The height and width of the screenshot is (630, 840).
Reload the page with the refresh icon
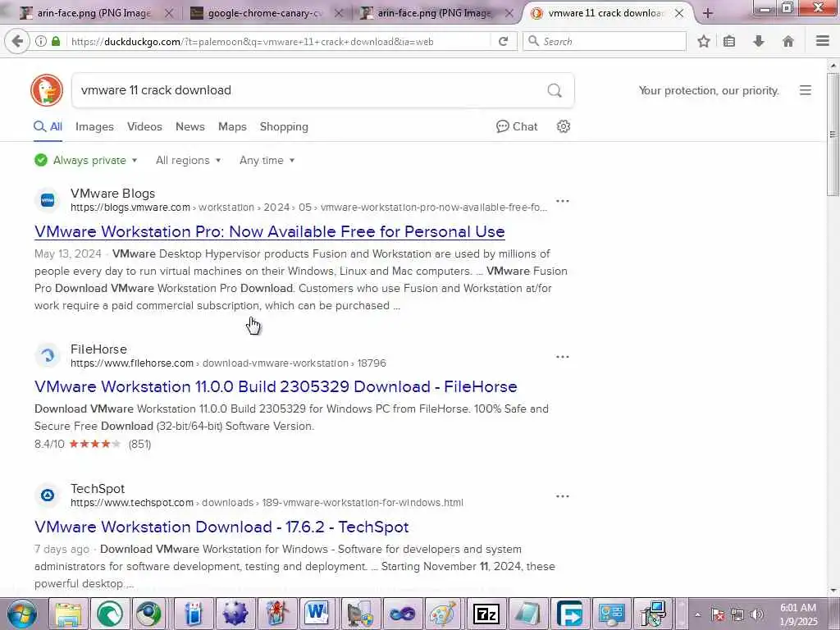503,41
